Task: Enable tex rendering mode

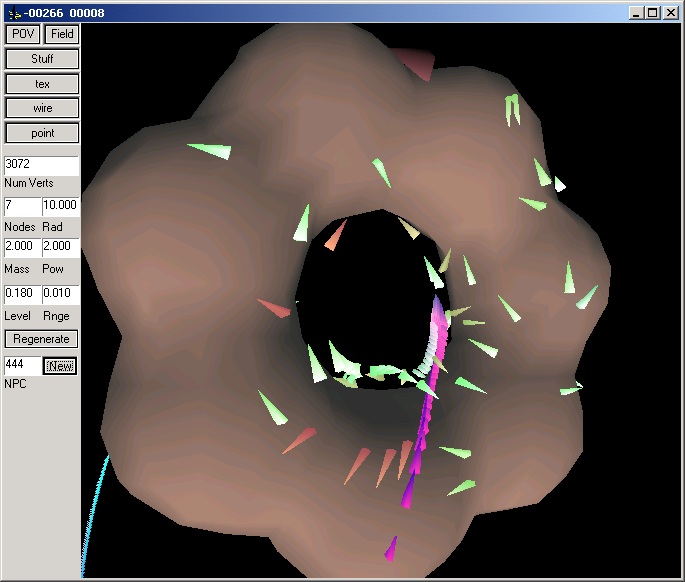Action: [x=42, y=84]
